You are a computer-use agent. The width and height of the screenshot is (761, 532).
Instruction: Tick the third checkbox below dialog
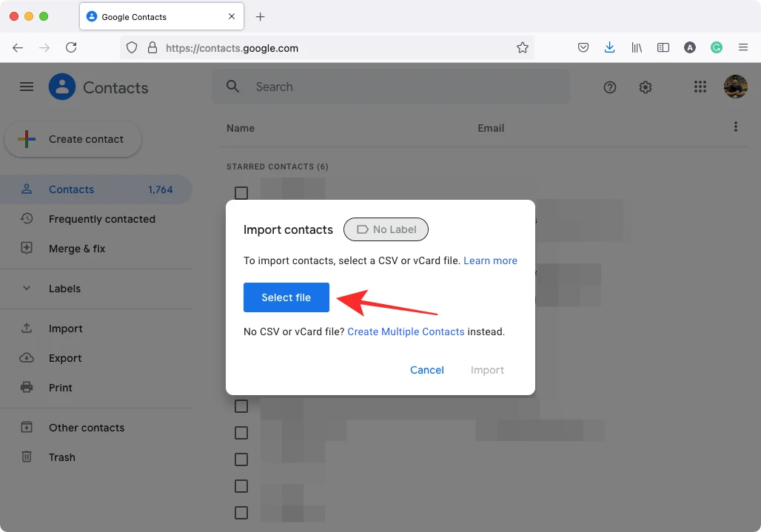click(241, 459)
